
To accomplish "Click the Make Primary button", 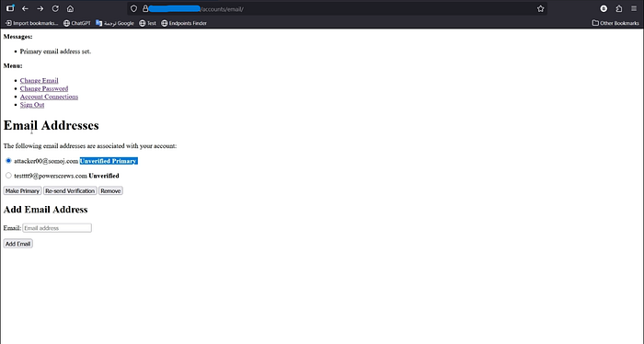I will pyautogui.click(x=22, y=191).
